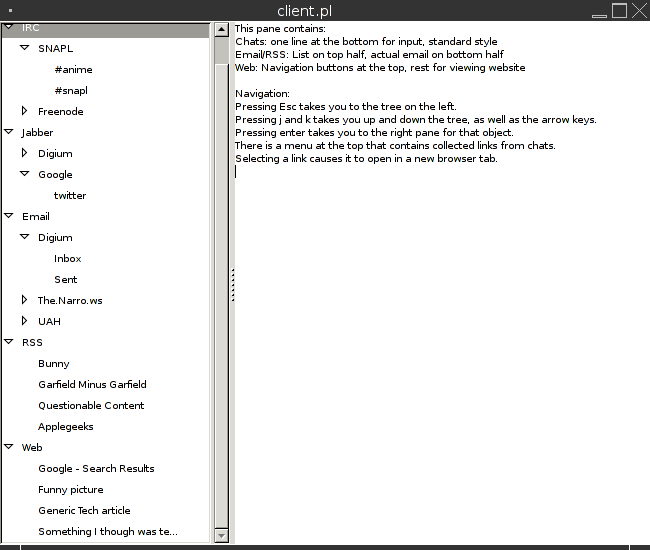Image resolution: width=650 pixels, height=550 pixels.
Task: Open Garfield Minus Garfield feed
Action: (92, 385)
